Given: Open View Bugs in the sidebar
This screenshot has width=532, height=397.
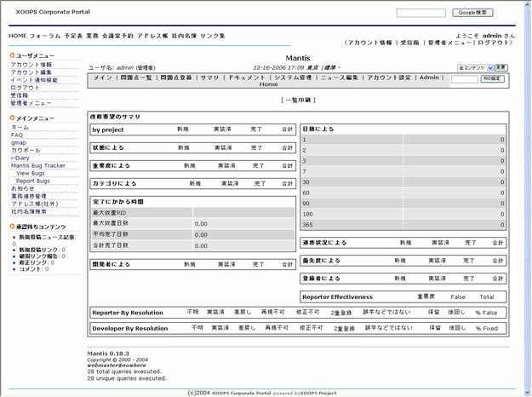Looking at the screenshot, I should point(31,173).
